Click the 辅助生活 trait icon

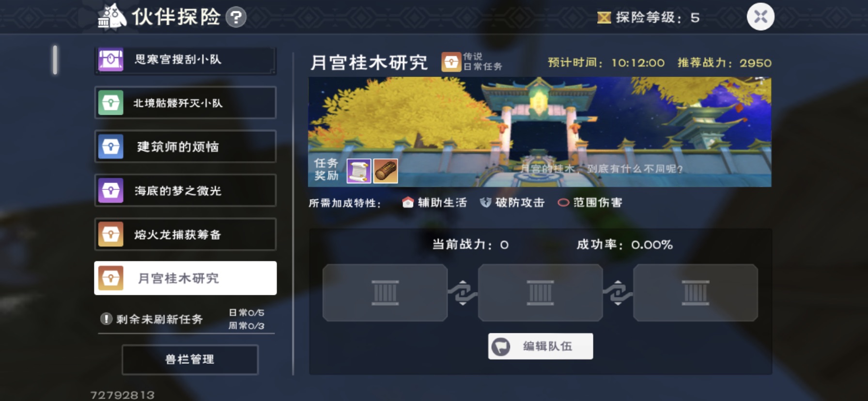(x=408, y=202)
